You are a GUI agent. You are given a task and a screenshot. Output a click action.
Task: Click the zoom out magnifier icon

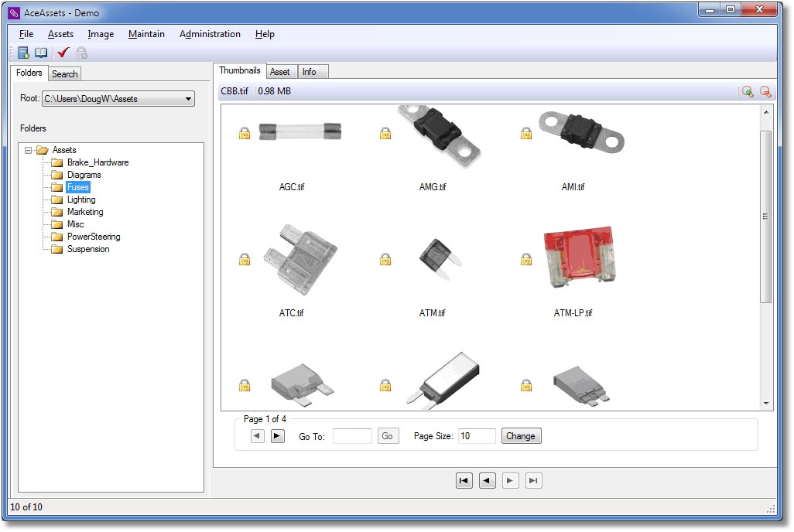(765, 91)
